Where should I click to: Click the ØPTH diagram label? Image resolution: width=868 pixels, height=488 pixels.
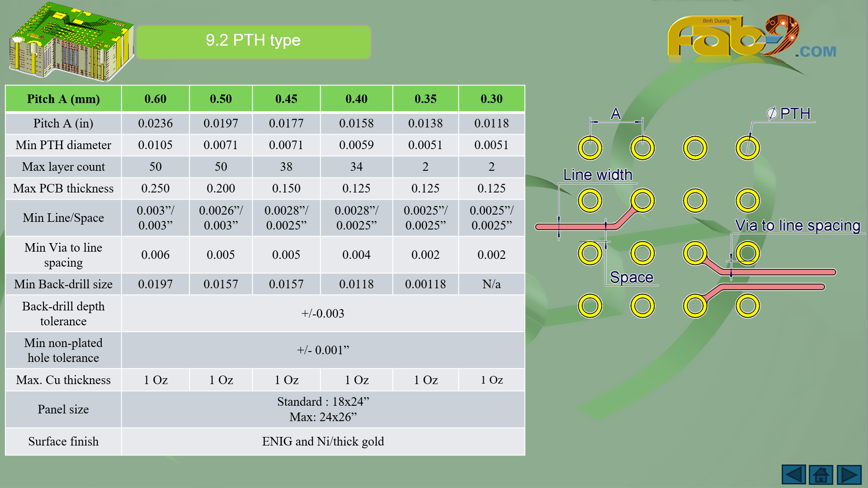pyautogui.click(x=789, y=113)
